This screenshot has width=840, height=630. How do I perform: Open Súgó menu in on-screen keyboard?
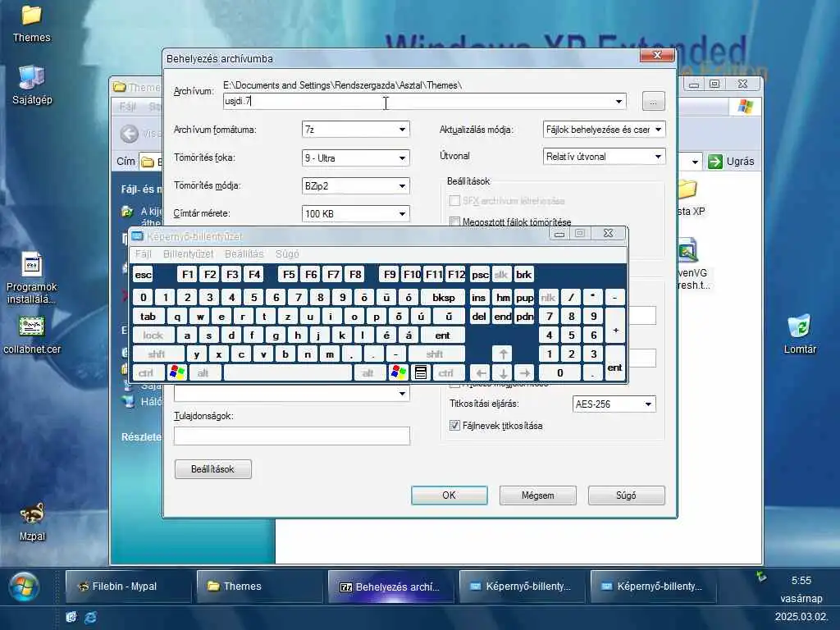[287, 254]
